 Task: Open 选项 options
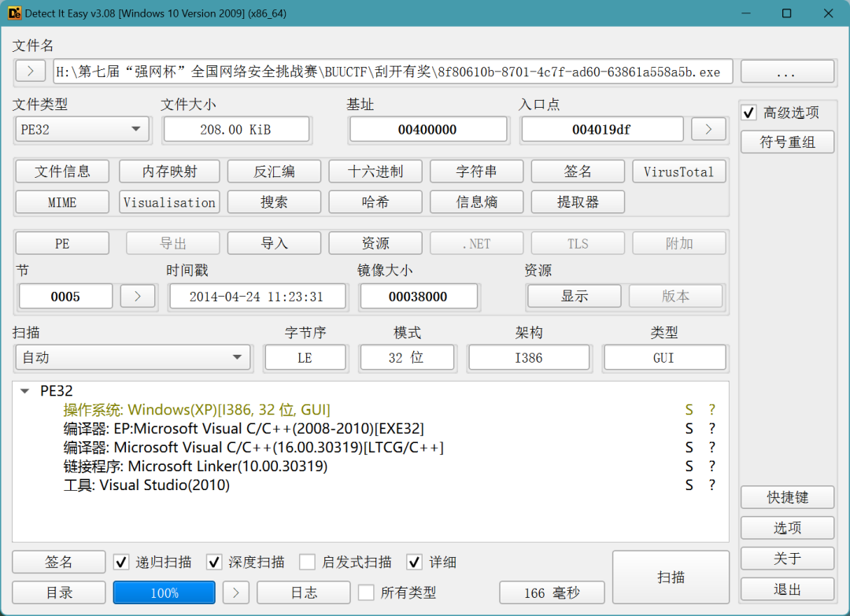coord(787,528)
